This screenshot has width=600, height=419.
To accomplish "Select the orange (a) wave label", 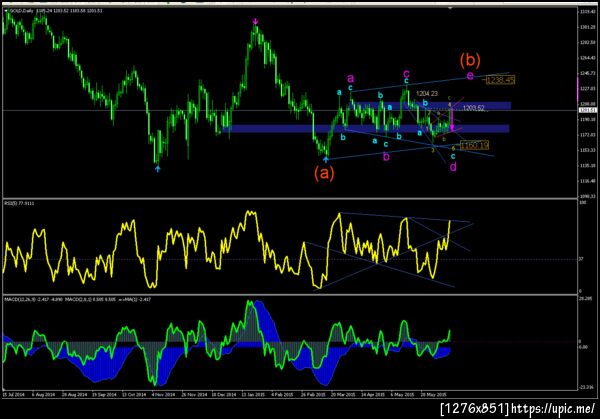I will (x=324, y=173).
